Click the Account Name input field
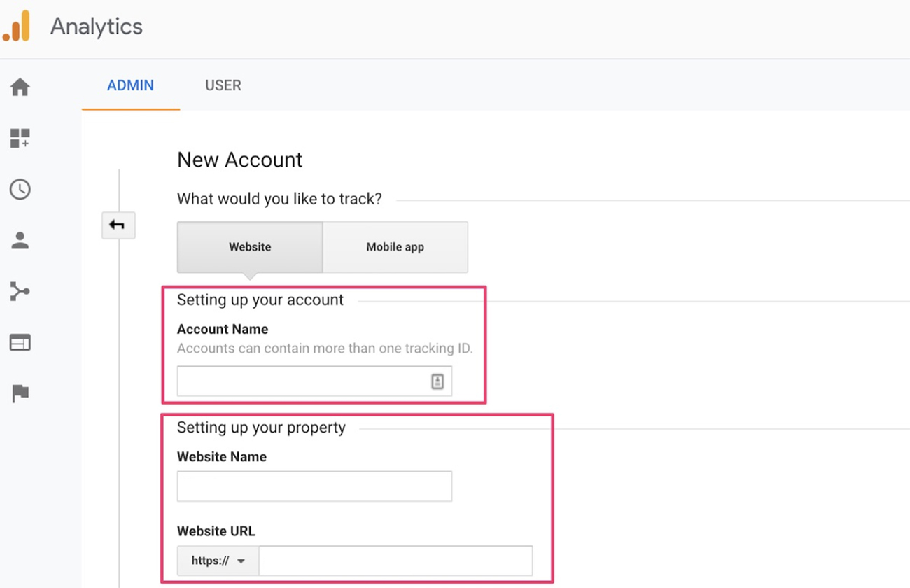The width and height of the screenshot is (910, 588). click(314, 381)
